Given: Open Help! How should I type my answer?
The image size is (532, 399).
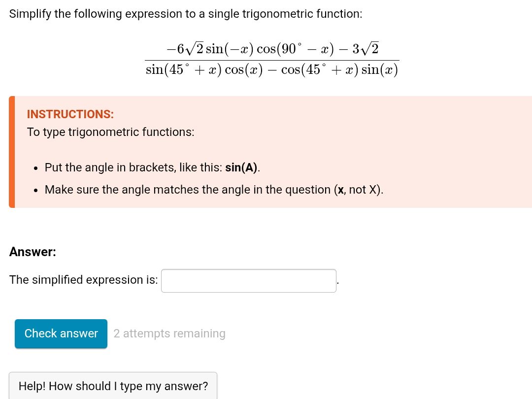Looking at the screenshot, I should [x=113, y=386].
